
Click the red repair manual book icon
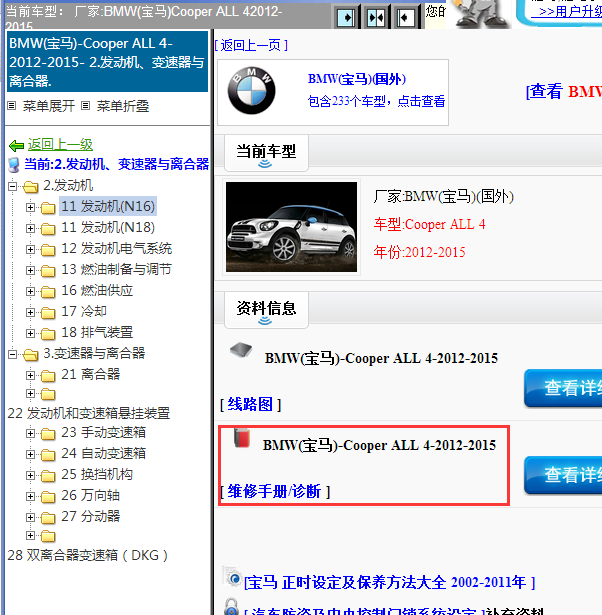click(242, 438)
